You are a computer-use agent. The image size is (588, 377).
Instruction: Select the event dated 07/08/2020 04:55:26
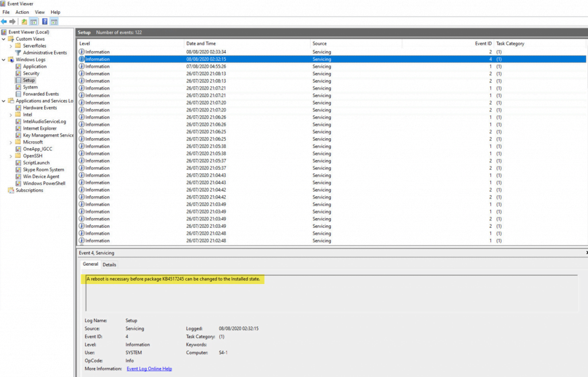point(332,67)
